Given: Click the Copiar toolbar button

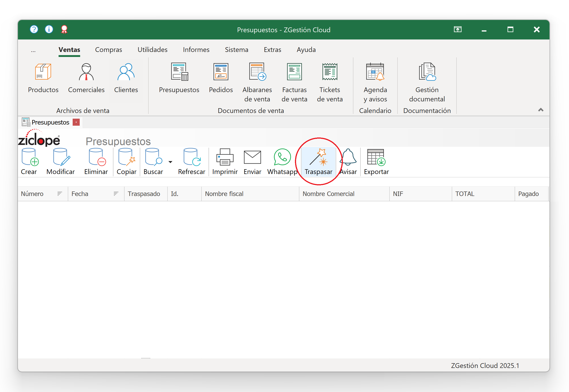Looking at the screenshot, I should tap(126, 162).
